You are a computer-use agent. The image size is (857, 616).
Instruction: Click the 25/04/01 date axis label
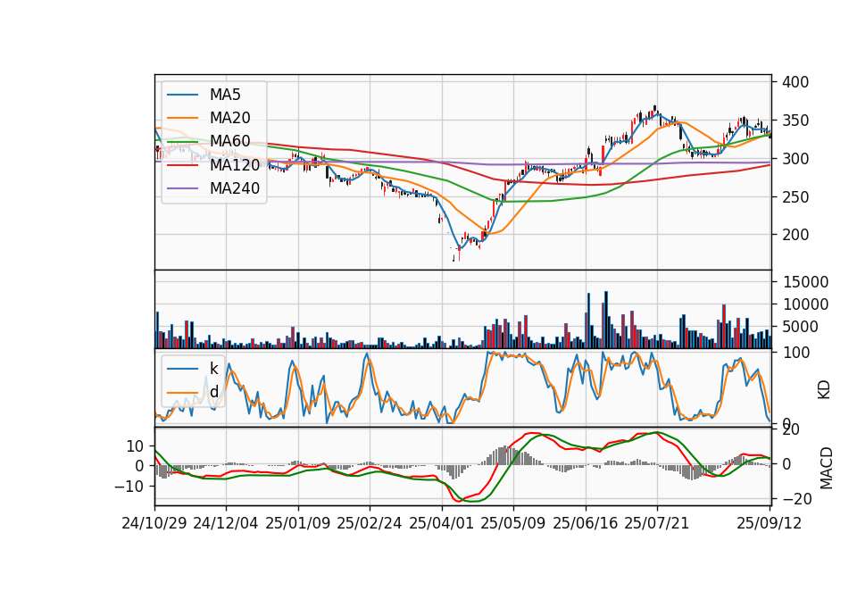click(441, 523)
